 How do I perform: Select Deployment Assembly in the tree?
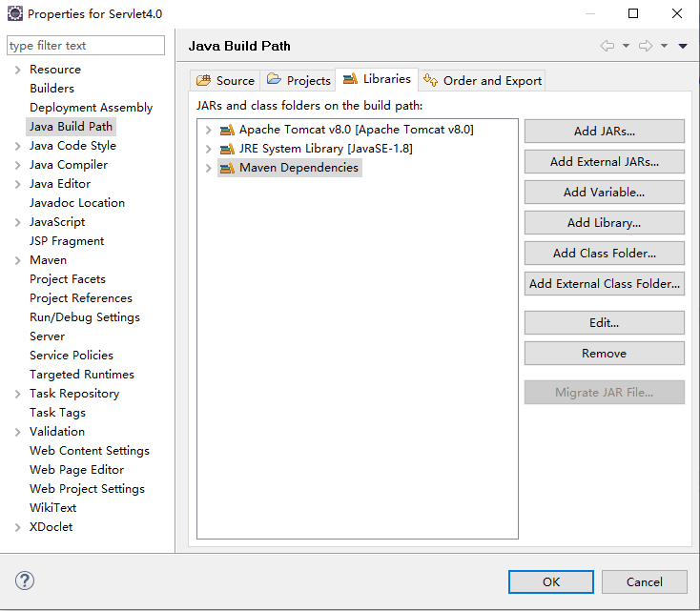(x=91, y=108)
